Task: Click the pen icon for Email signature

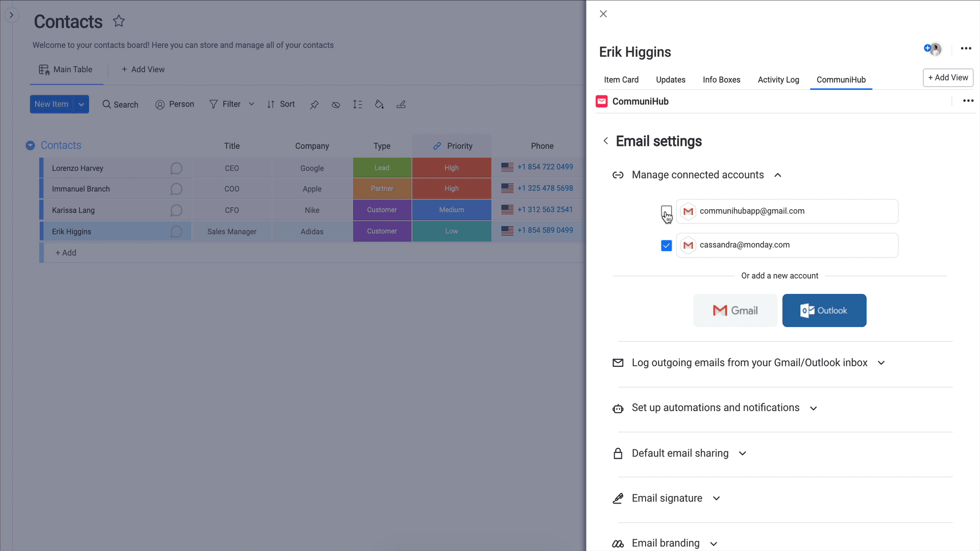Action: pos(618,498)
